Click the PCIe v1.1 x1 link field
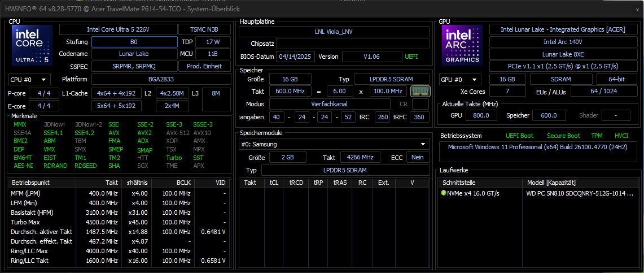The image size is (644, 273). (563, 66)
